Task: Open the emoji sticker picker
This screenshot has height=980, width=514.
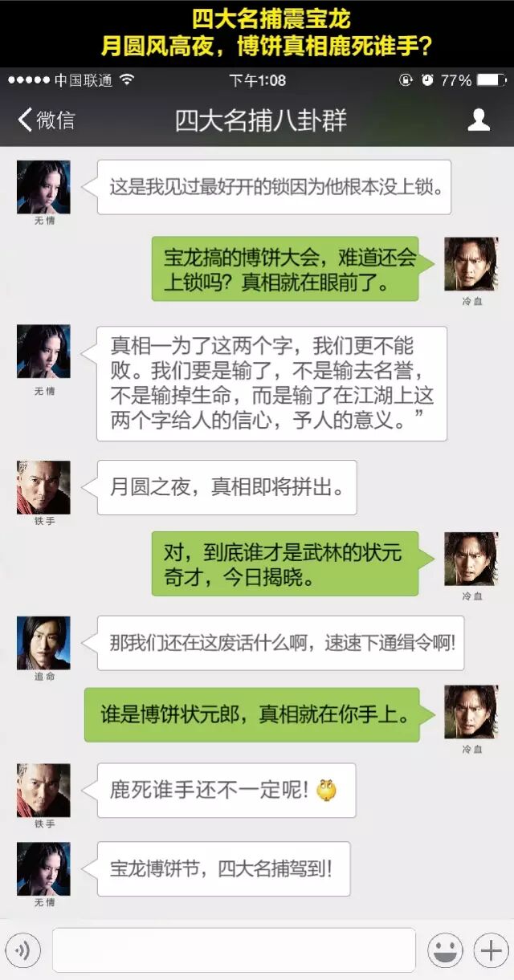Action: pyautogui.click(x=444, y=951)
